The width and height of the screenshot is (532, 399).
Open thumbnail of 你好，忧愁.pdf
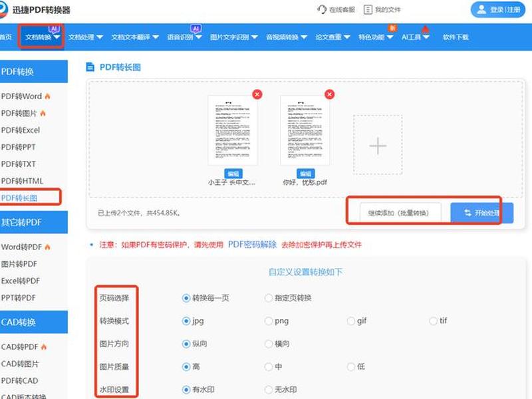click(x=305, y=130)
